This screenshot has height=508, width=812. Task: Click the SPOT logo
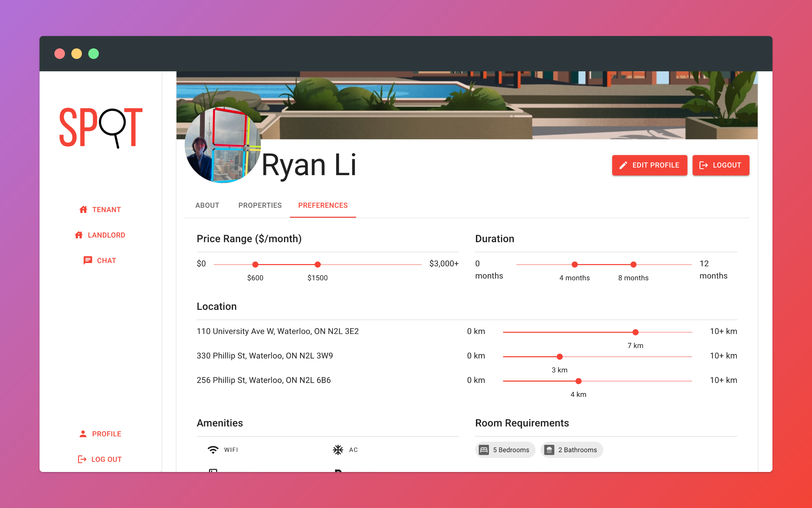click(101, 128)
